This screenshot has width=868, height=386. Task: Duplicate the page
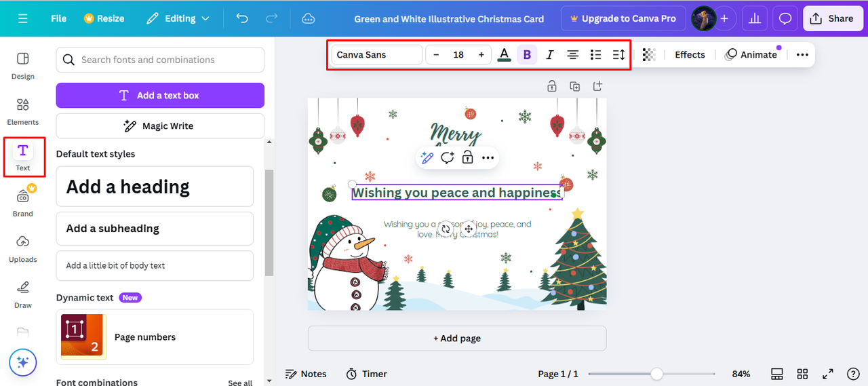(x=575, y=86)
